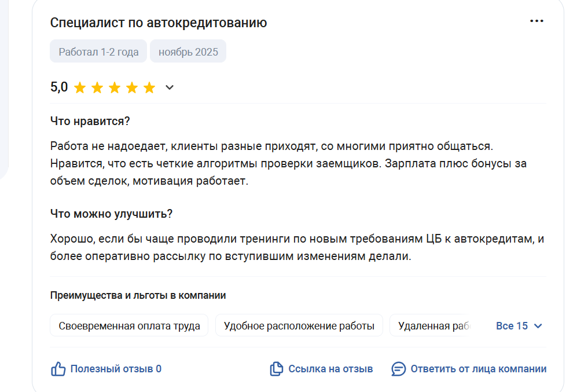Screen dimensions: 588x392
Task: Click the chevron next to Все 15
Action: tap(538, 326)
